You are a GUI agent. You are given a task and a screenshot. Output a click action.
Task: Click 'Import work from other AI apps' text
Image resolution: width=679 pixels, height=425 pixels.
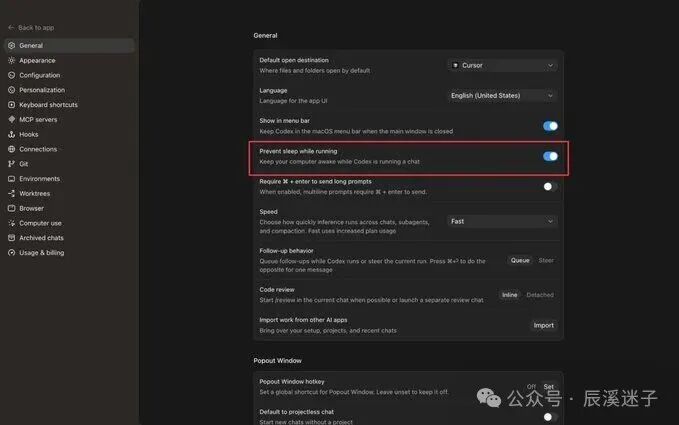pos(303,320)
